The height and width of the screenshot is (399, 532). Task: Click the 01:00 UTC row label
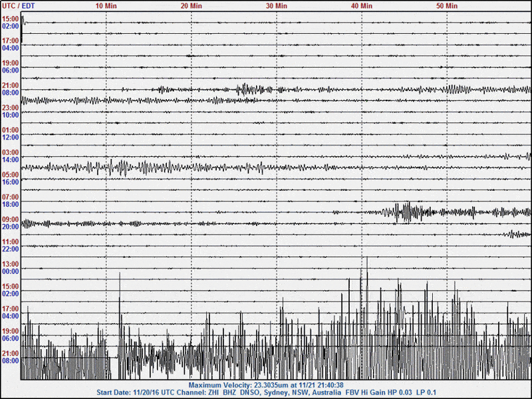[10, 130]
